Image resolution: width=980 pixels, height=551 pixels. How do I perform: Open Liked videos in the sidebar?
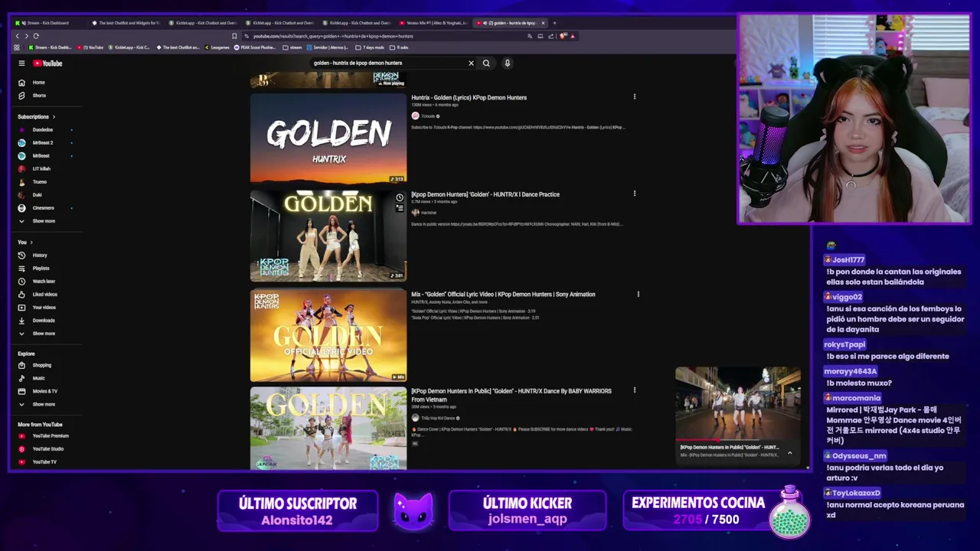46,295
